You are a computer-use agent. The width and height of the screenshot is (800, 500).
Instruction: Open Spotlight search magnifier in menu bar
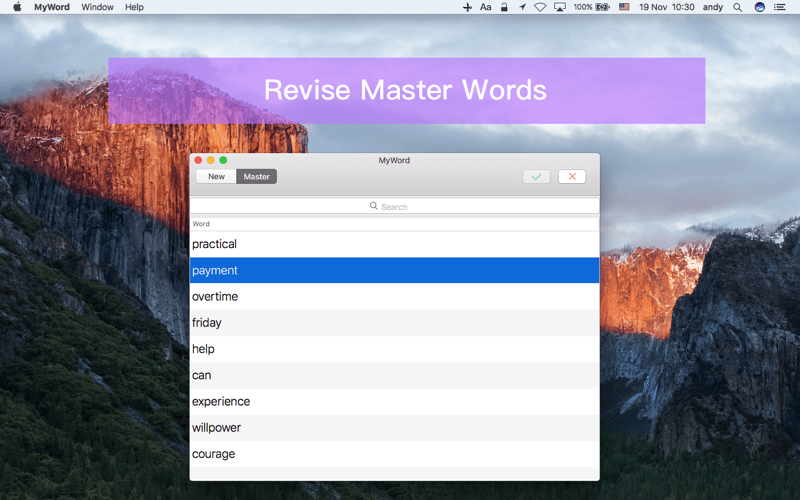pos(737,7)
